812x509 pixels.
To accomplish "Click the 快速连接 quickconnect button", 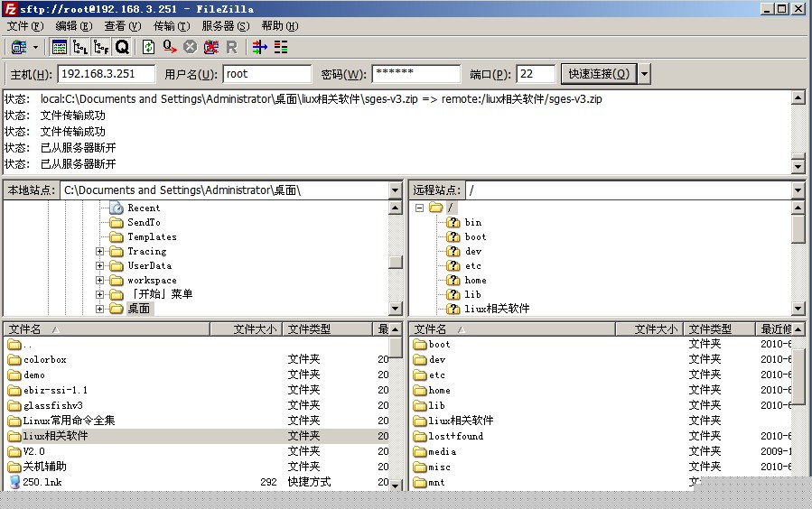I will point(599,74).
